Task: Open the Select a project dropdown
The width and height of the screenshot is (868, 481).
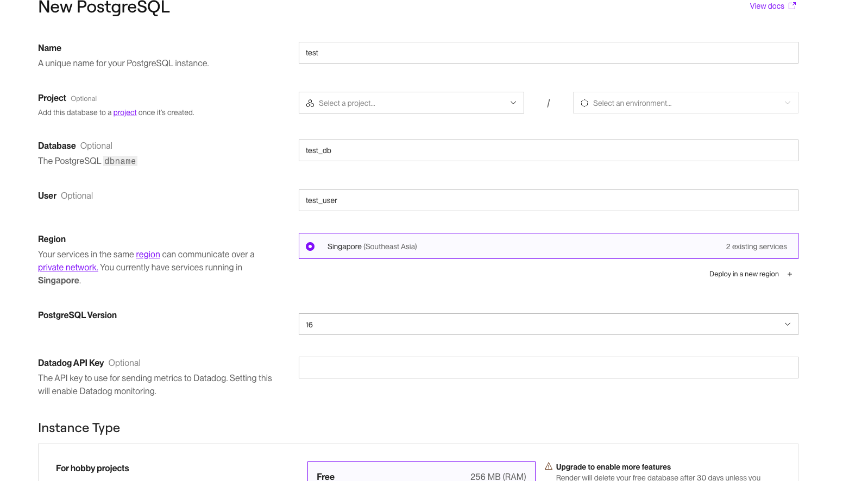Action: [411, 103]
